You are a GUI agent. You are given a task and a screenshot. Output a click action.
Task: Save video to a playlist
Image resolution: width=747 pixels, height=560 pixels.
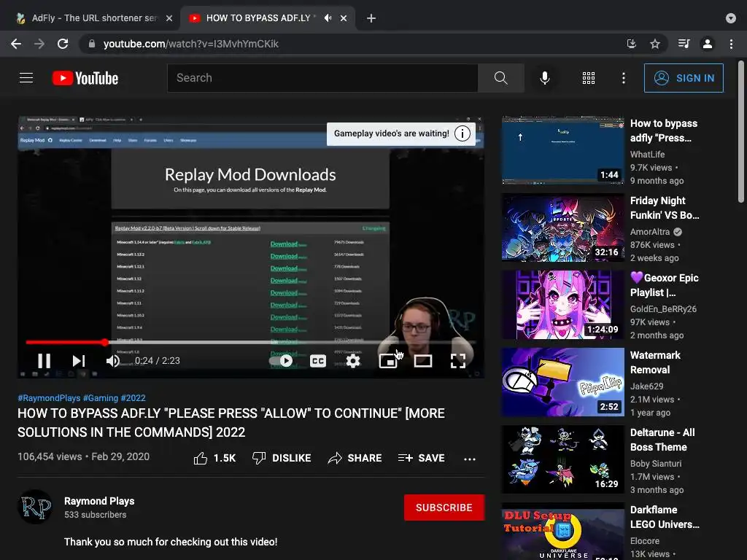(x=421, y=458)
